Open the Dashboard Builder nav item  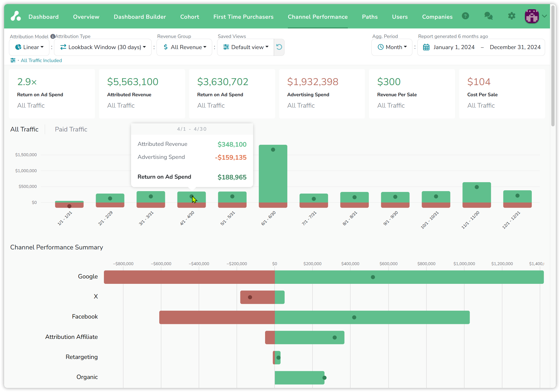(140, 17)
